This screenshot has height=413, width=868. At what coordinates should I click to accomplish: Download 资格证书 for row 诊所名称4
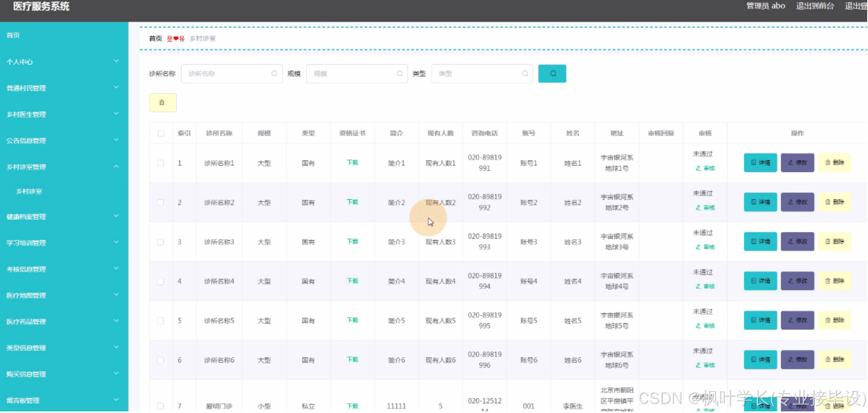(352, 281)
